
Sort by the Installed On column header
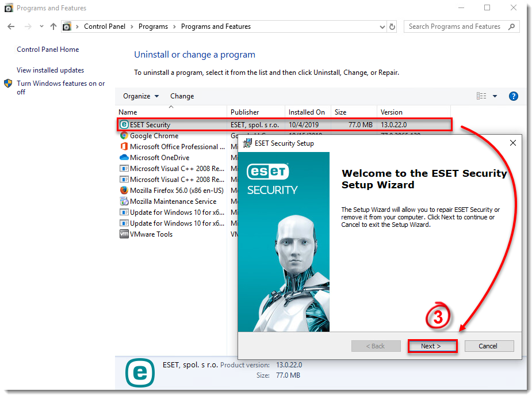click(x=308, y=112)
